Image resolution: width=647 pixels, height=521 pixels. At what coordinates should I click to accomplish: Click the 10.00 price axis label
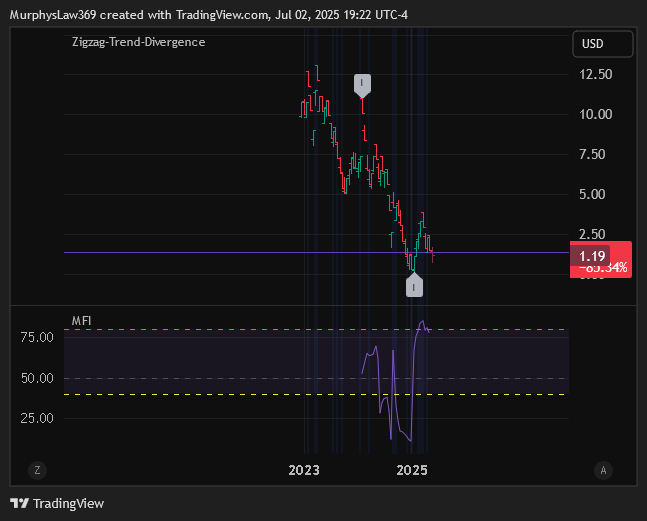595,114
